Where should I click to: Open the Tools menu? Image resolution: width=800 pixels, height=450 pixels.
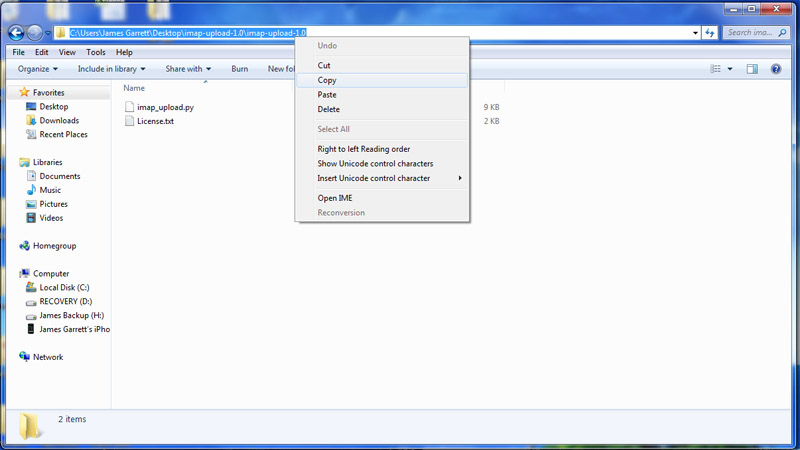95,52
